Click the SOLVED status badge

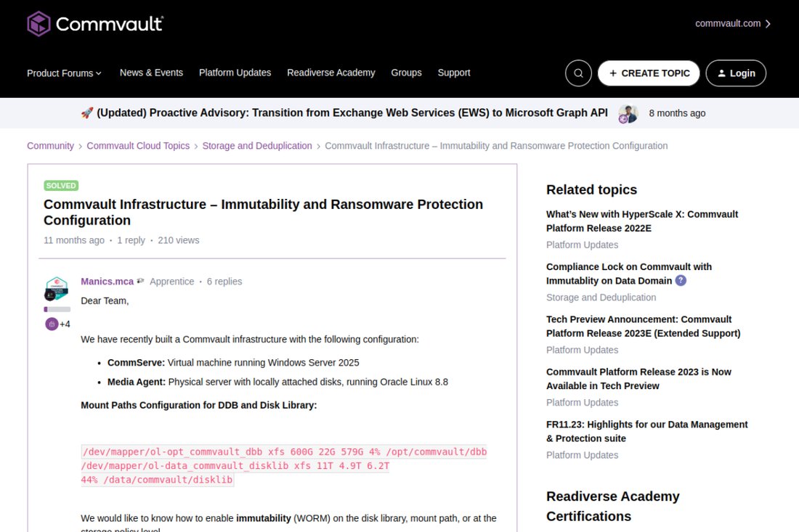[61, 185]
